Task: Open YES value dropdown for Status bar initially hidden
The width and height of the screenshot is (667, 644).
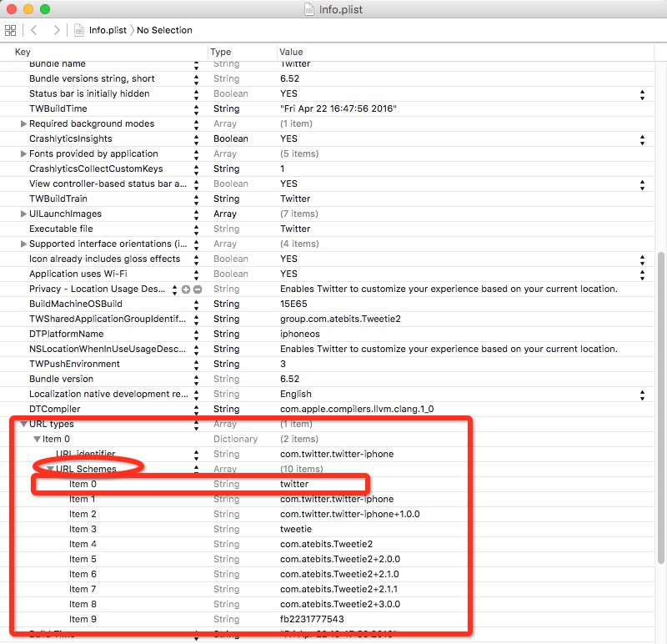Action: tap(642, 94)
